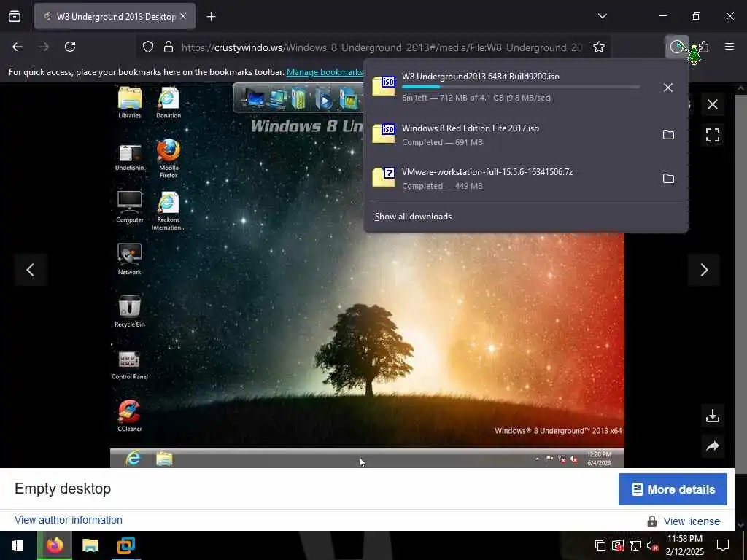Open the Windows Start button
The image size is (747, 560).
click(18, 545)
